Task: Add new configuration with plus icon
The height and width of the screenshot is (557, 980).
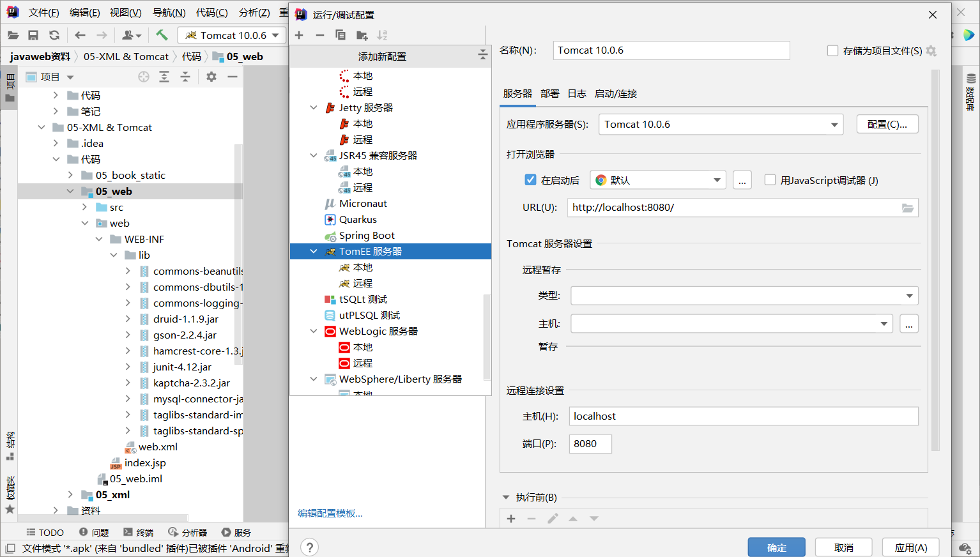Action: [299, 35]
